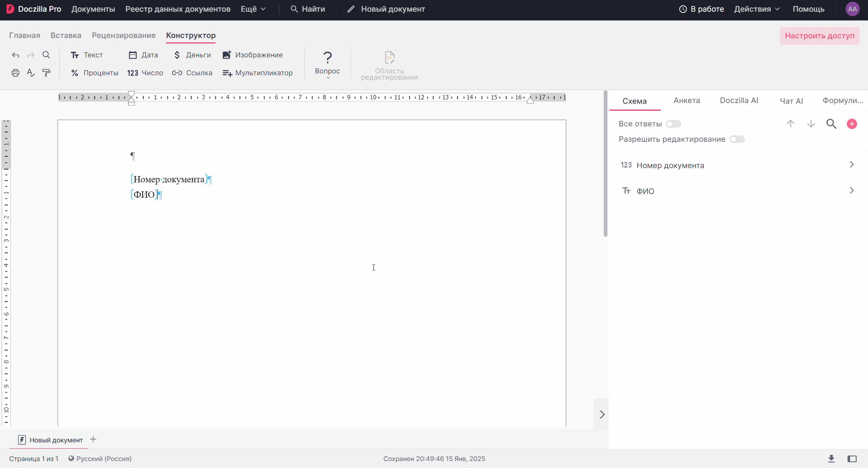The width and height of the screenshot is (868, 468).
Task: Click the 'ФИО' field in document
Action: [x=144, y=194]
